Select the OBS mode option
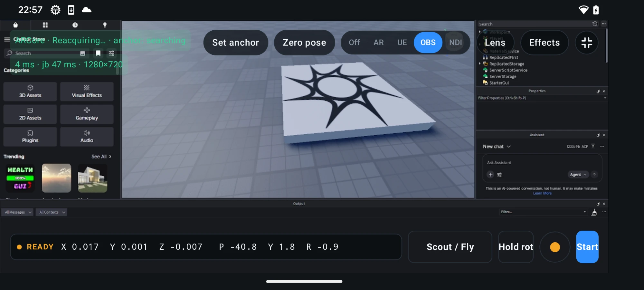 [x=428, y=43]
